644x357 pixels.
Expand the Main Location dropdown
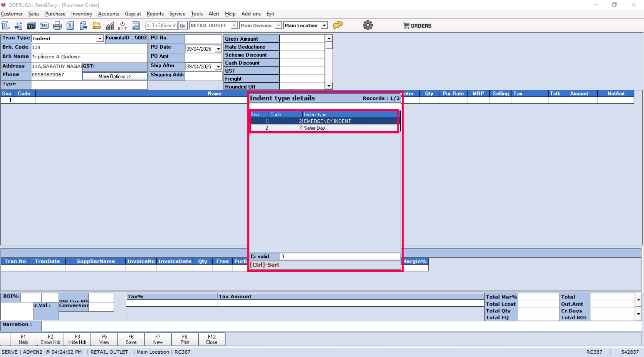pyautogui.click(x=324, y=26)
